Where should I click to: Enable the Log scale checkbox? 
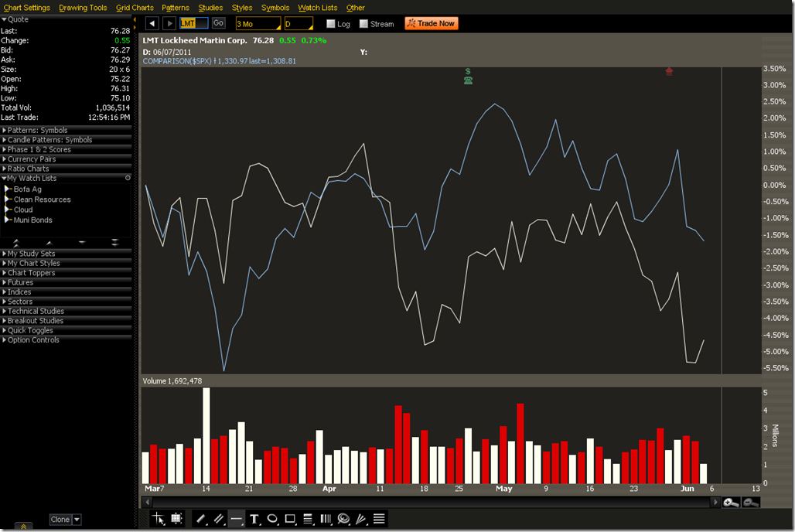click(x=330, y=24)
